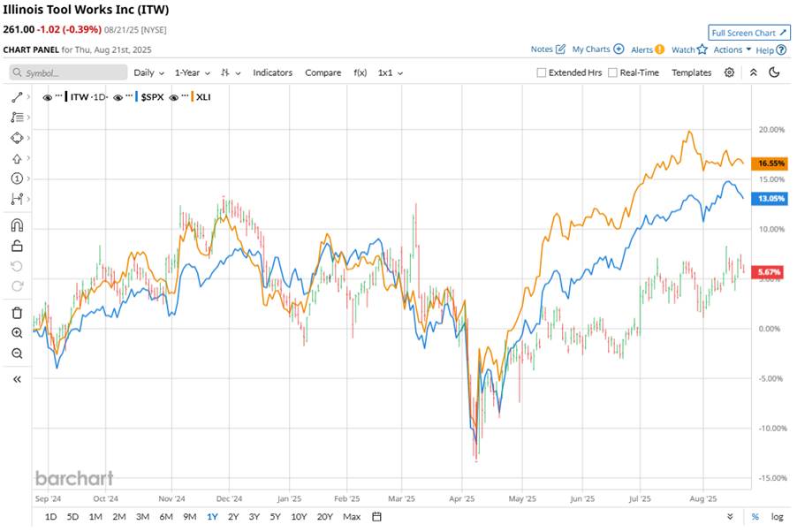Select the 5D time range

point(72,517)
